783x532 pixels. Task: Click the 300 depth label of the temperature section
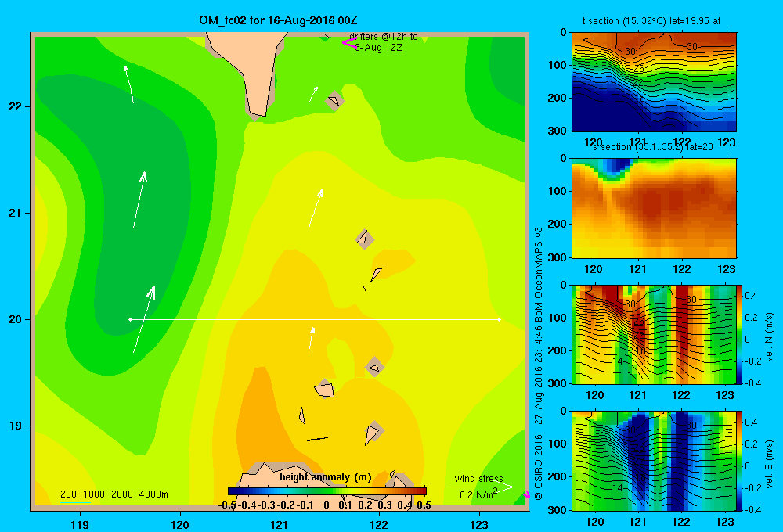(x=557, y=130)
